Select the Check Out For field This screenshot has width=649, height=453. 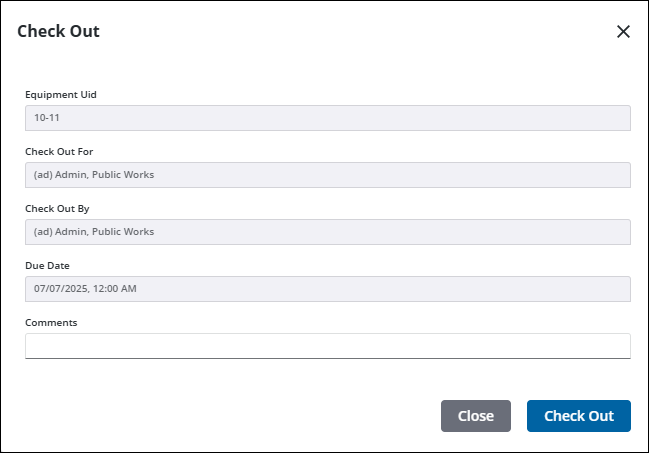pos(327,175)
